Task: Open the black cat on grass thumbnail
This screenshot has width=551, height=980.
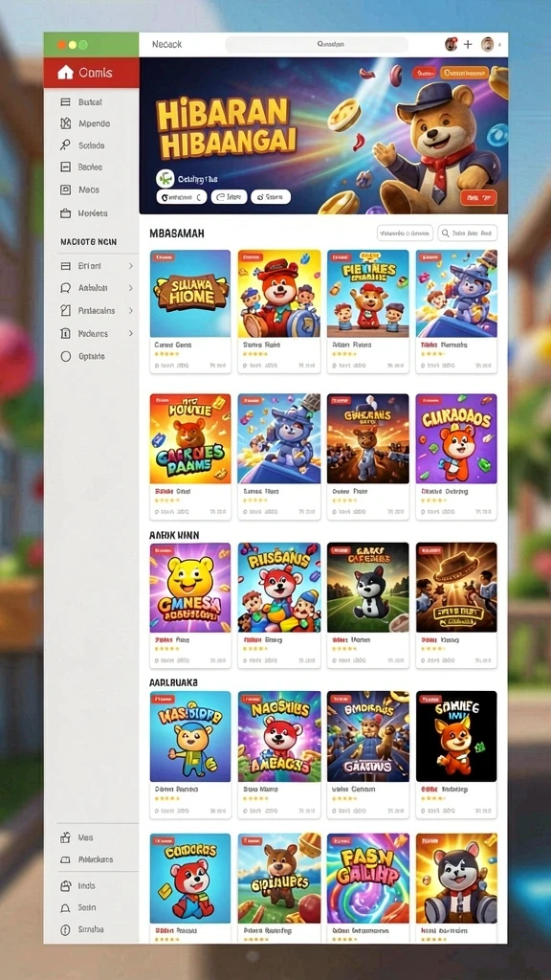Action: (368, 588)
